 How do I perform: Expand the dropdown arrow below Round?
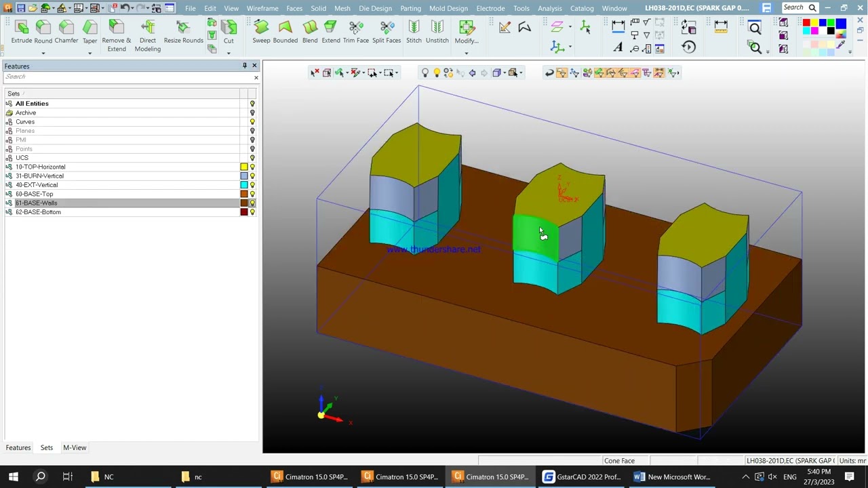[43, 53]
